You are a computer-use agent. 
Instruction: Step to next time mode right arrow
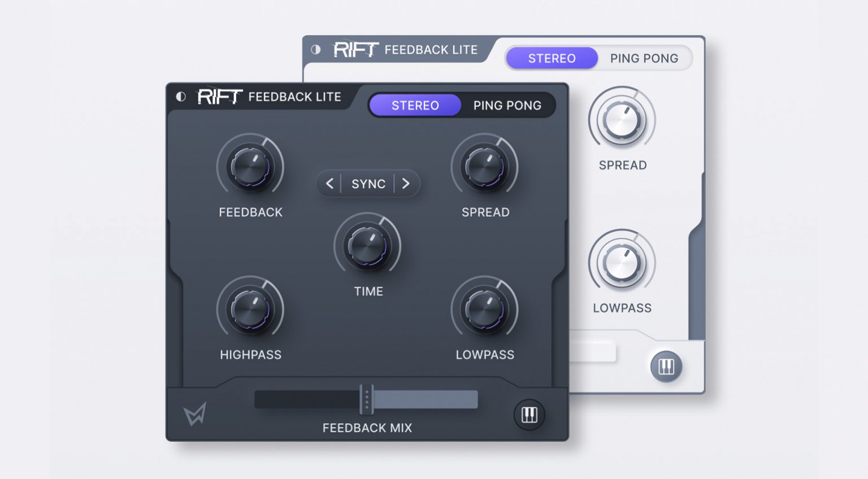coord(406,184)
